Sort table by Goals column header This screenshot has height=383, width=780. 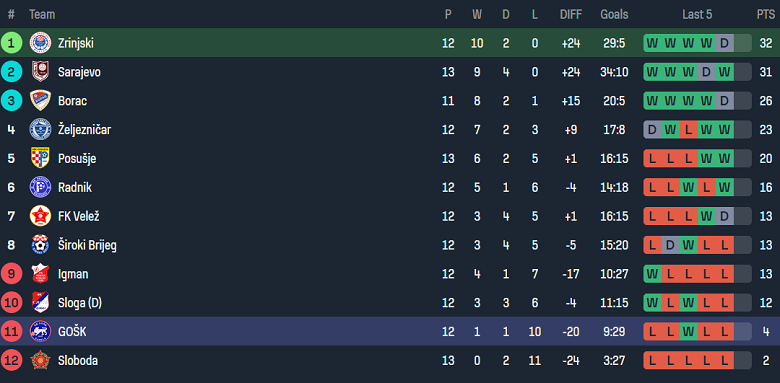click(x=614, y=14)
